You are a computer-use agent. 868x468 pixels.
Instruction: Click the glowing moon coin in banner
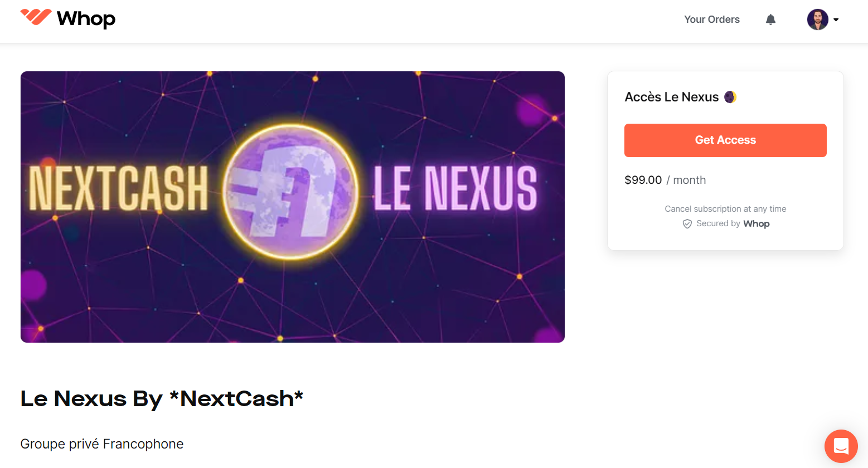pos(290,191)
